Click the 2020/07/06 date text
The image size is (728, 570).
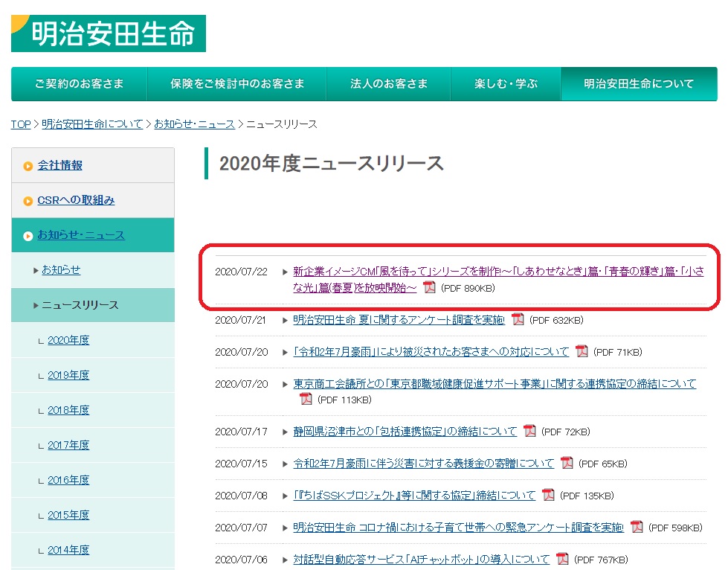[242, 560]
